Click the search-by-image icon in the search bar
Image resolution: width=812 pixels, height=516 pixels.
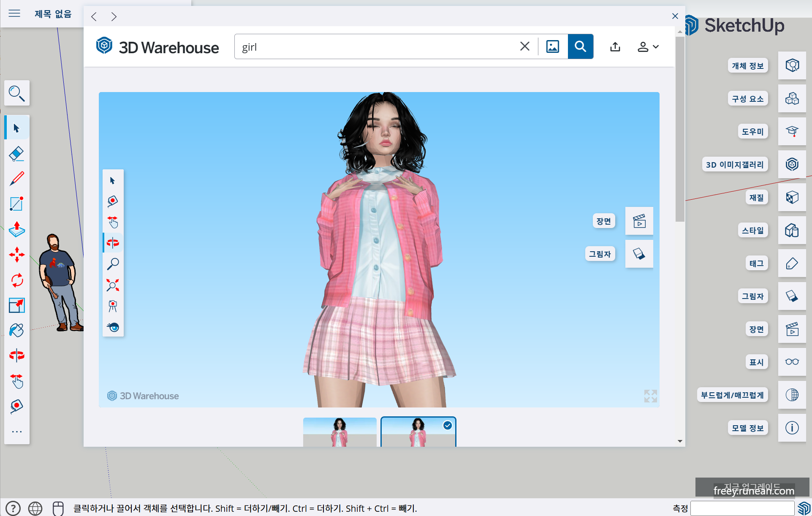(553, 46)
